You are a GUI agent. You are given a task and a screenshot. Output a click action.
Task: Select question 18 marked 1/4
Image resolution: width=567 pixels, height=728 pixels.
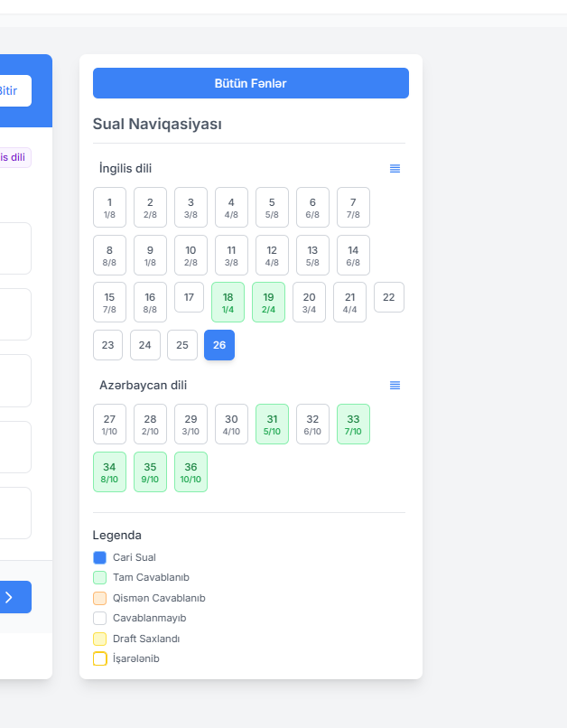(228, 302)
